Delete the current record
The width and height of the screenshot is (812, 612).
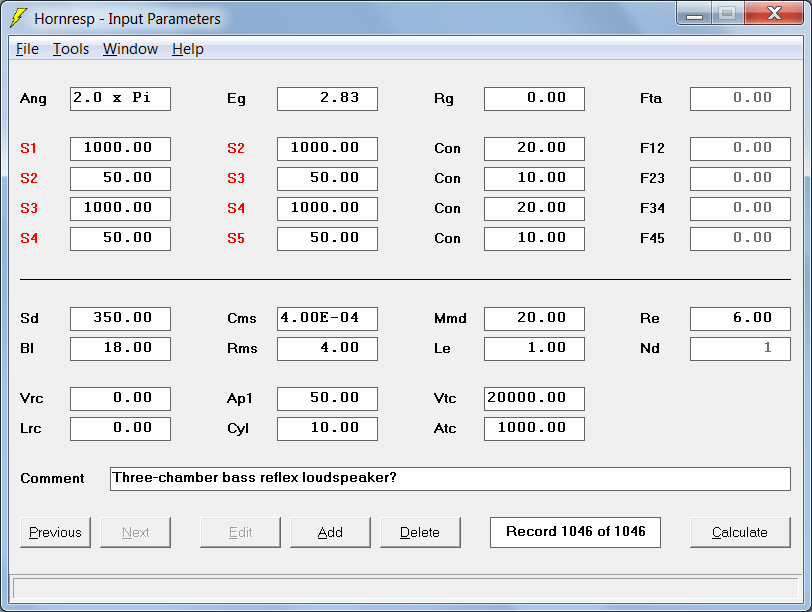click(x=420, y=532)
